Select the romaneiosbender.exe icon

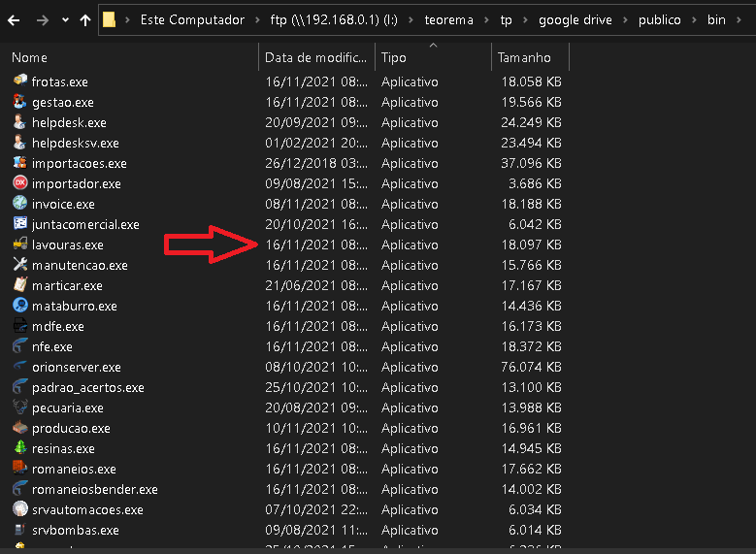click(x=20, y=488)
